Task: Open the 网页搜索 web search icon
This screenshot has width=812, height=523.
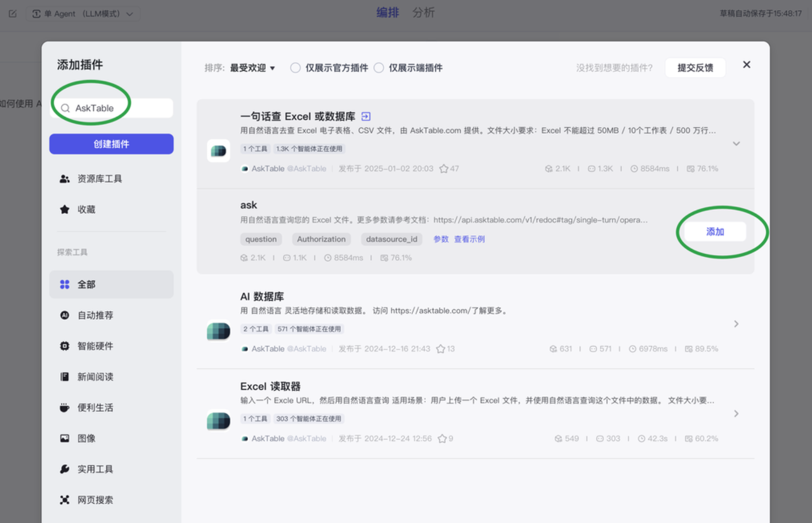Action: tap(64, 500)
